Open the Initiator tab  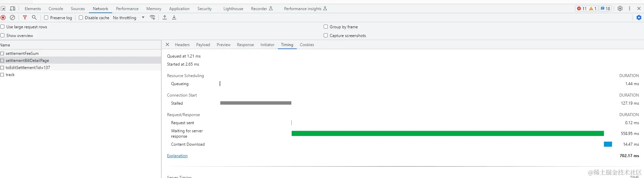point(267,45)
